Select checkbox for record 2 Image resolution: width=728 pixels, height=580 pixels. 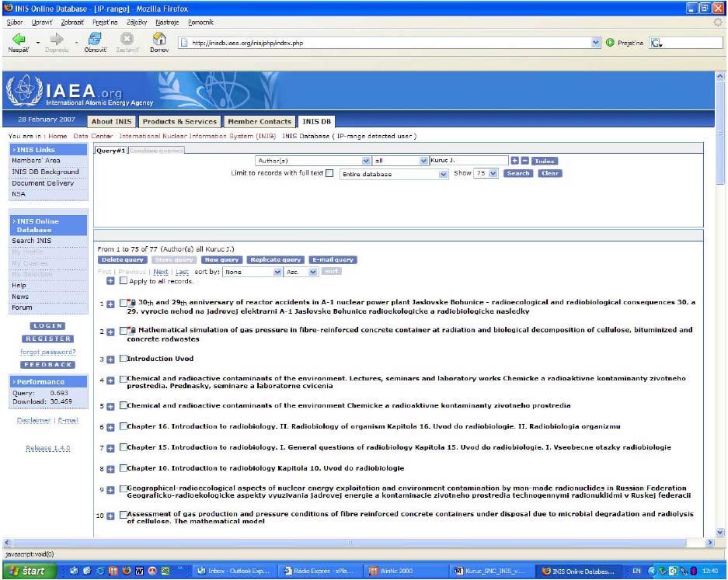click(x=123, y=330)
